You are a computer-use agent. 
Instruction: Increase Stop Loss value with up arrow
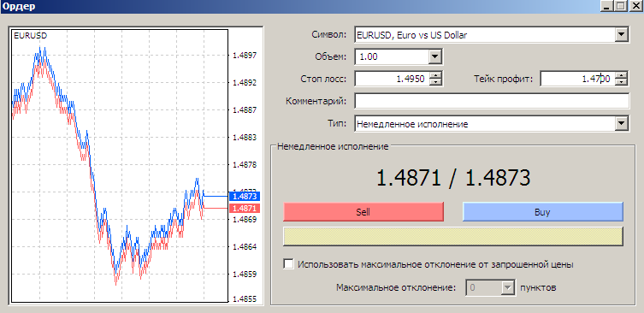coord(435,75)
